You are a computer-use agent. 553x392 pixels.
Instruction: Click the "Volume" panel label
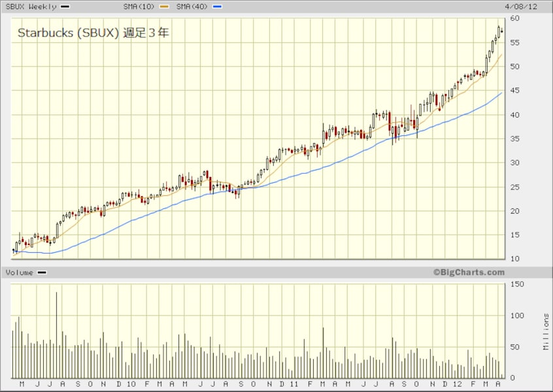[20, 272]
